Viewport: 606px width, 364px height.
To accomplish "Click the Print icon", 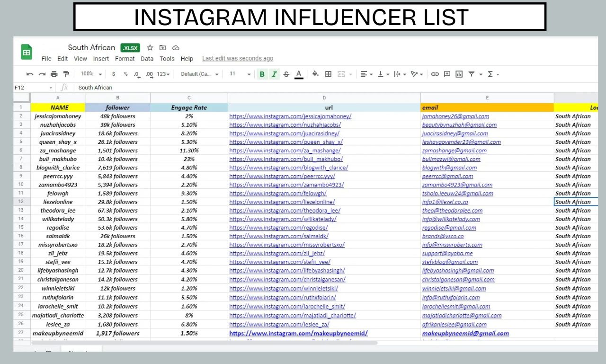I will [53, 74].
